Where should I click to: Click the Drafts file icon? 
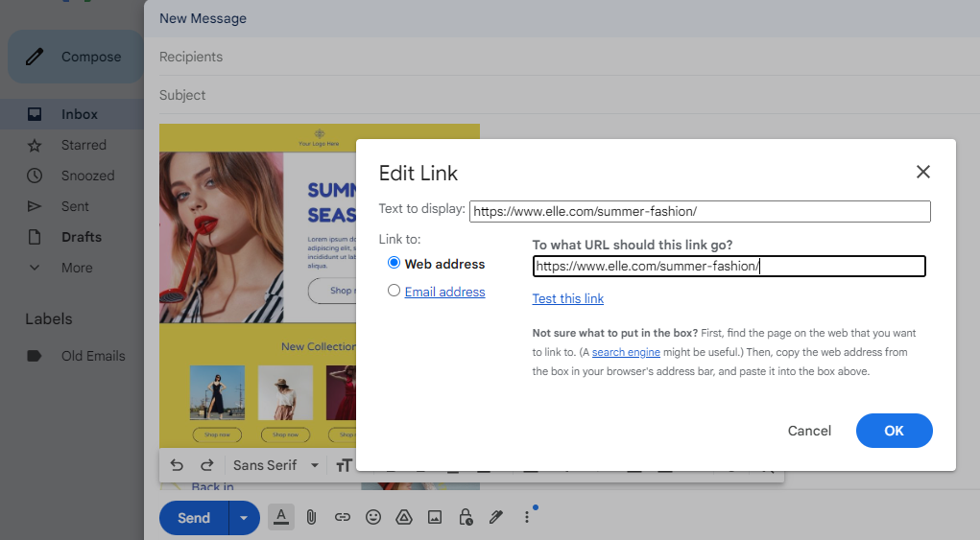[35, 237]
